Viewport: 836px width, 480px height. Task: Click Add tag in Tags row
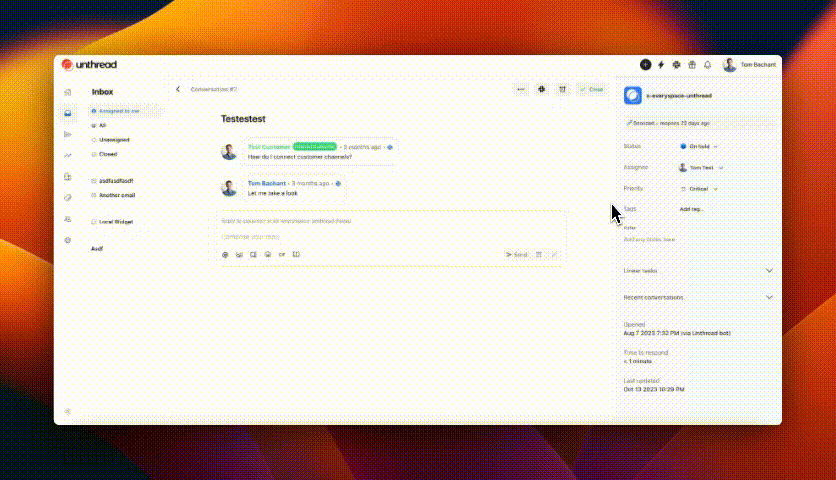tap(691, 209)
